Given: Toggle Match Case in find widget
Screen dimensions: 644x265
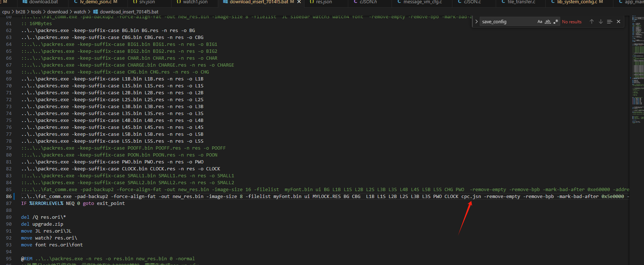Looking at the screenshot, I should tap(540, 22).
